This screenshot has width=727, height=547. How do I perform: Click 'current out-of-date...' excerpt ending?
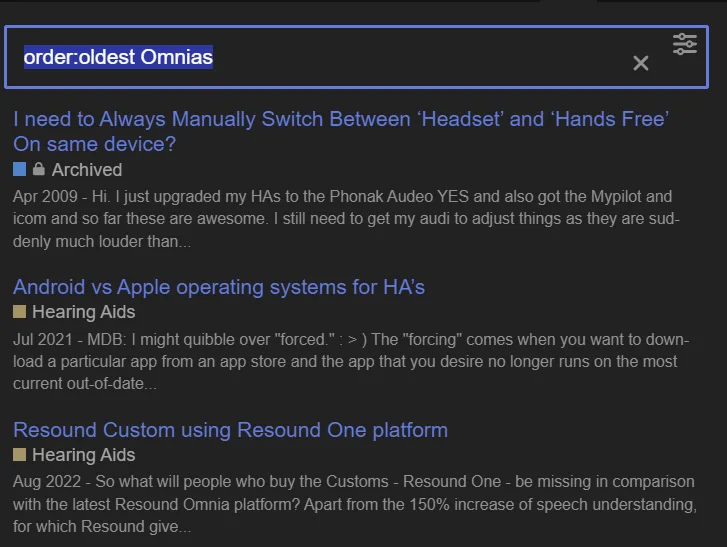[x=85, y=384]
